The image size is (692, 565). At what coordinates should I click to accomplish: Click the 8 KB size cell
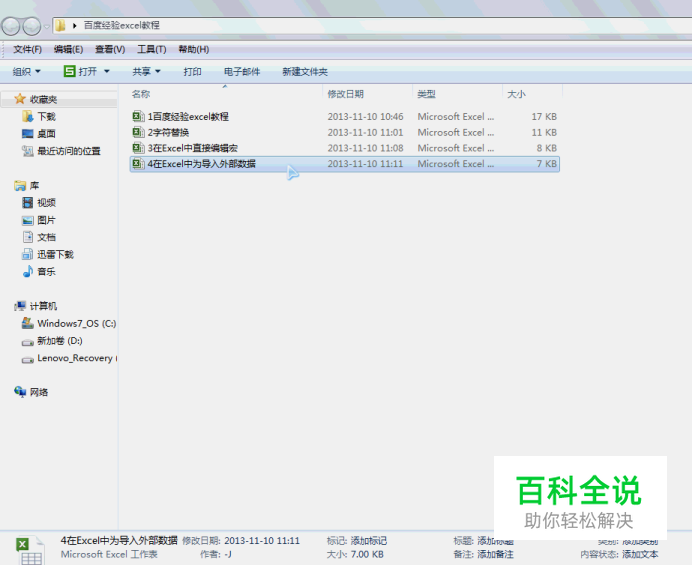(x=547, y=148)
